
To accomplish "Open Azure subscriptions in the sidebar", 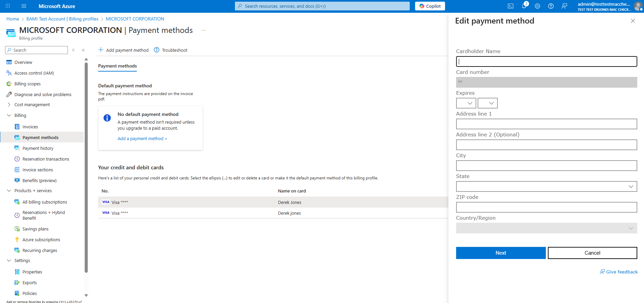I will click(x=42, y=240).
